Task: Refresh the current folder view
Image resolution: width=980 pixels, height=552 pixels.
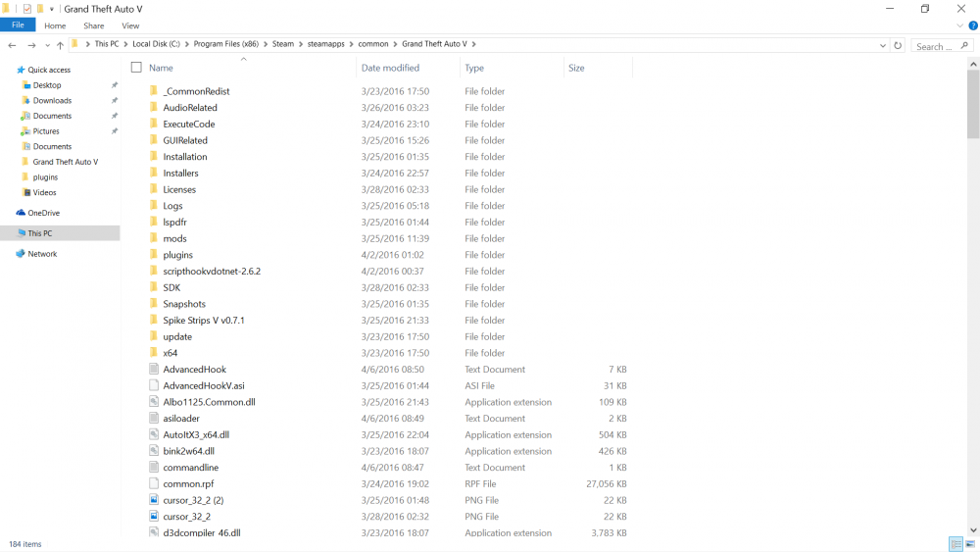Action: [898, 46]
